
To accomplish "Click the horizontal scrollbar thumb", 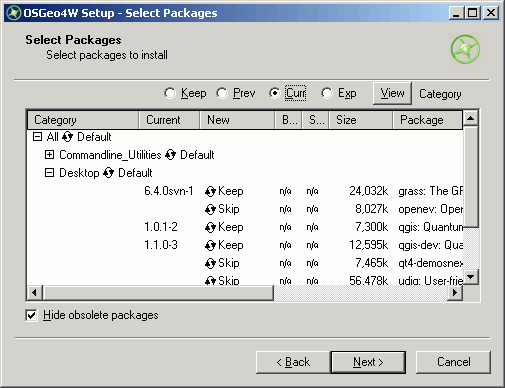I will coord(158,293).
